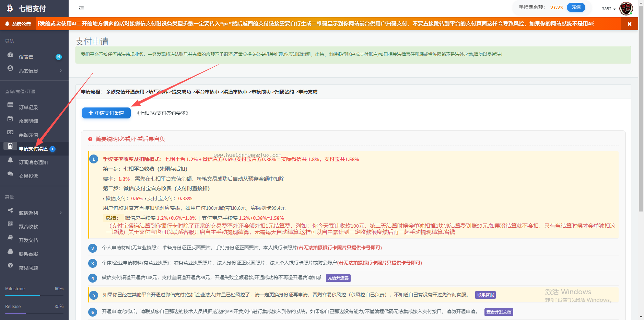Click the 申请支付渠道 clipboard icon
Image resolution: width=644 pixels, height=320 pixels.
coord(10,146)
